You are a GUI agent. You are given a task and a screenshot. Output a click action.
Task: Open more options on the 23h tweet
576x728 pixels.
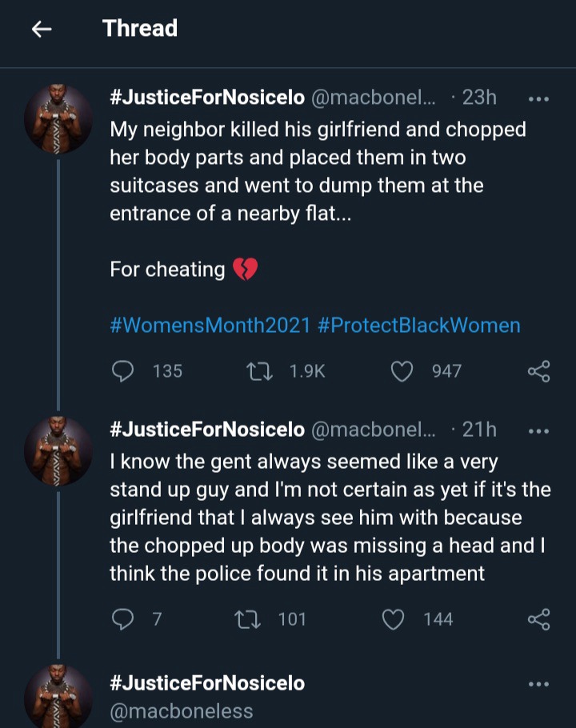[x=539, y=99]
